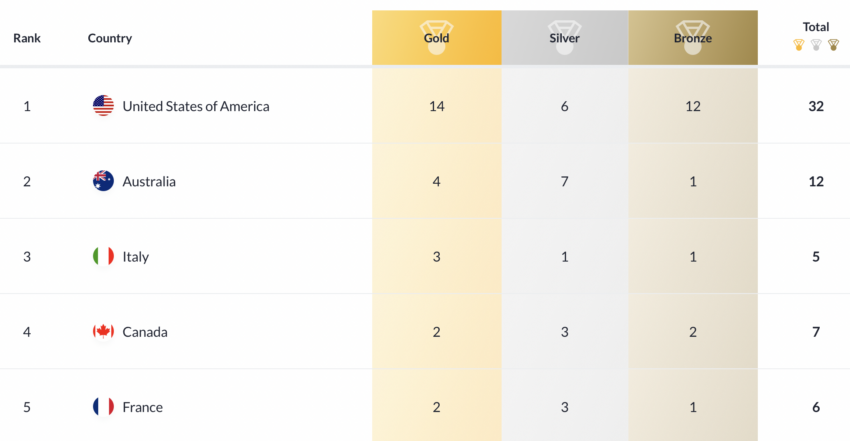Sort by the Gold column header
Image resolution: width=850 pixels, height=441 pixels.
tap(436, 38)
